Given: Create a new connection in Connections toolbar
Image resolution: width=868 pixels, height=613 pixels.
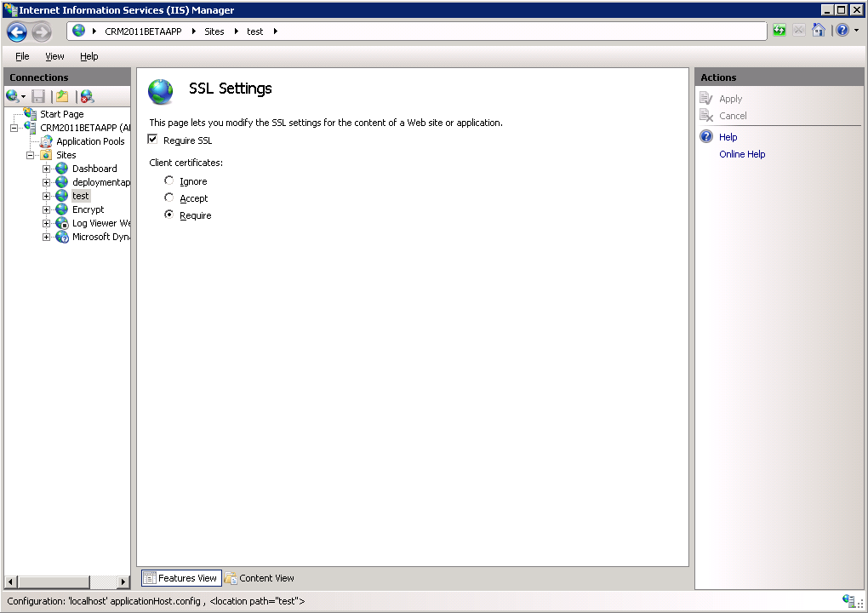Looking at the screenshot, I should [10, 95].
